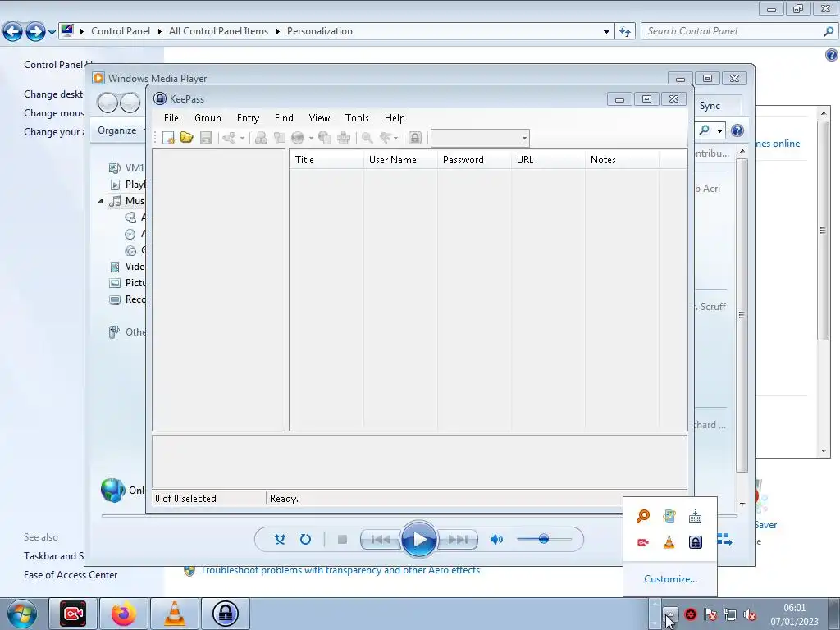840x630 pixels.
Task: Click the Add Entry key icon in KeePass
Action: coord(229,138)
